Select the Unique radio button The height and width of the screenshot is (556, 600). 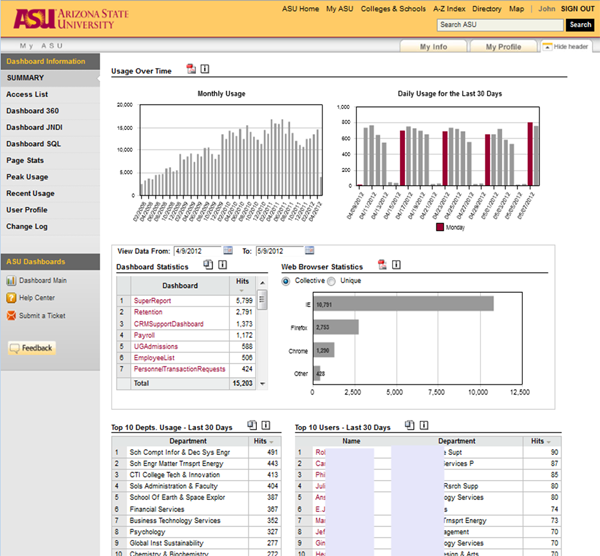point(333,281)
